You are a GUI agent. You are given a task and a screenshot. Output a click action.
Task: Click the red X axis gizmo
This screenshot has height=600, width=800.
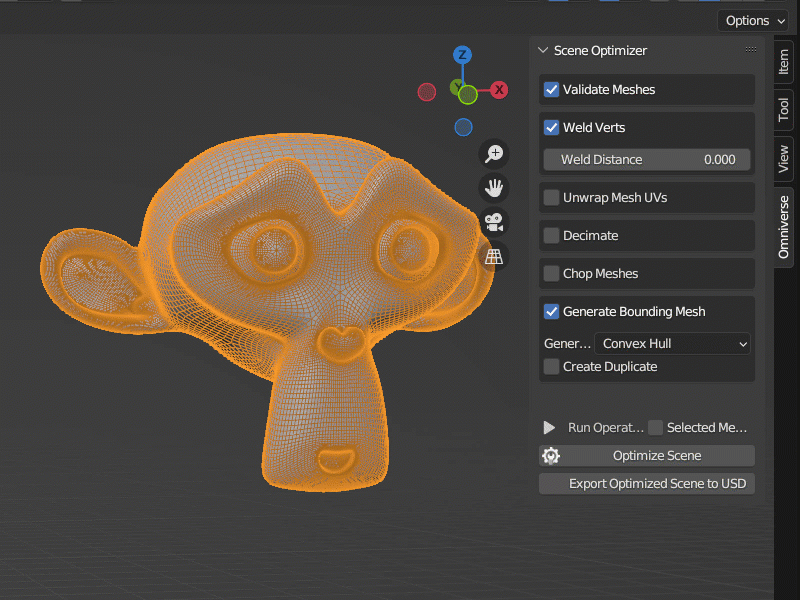[499, 90]
